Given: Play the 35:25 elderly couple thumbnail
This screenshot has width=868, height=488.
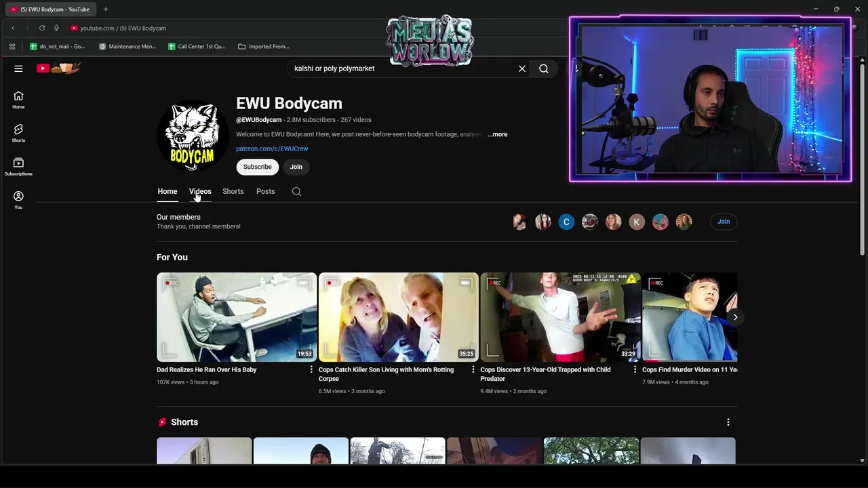Looking at the screenshot, I should tap(399, 317).
